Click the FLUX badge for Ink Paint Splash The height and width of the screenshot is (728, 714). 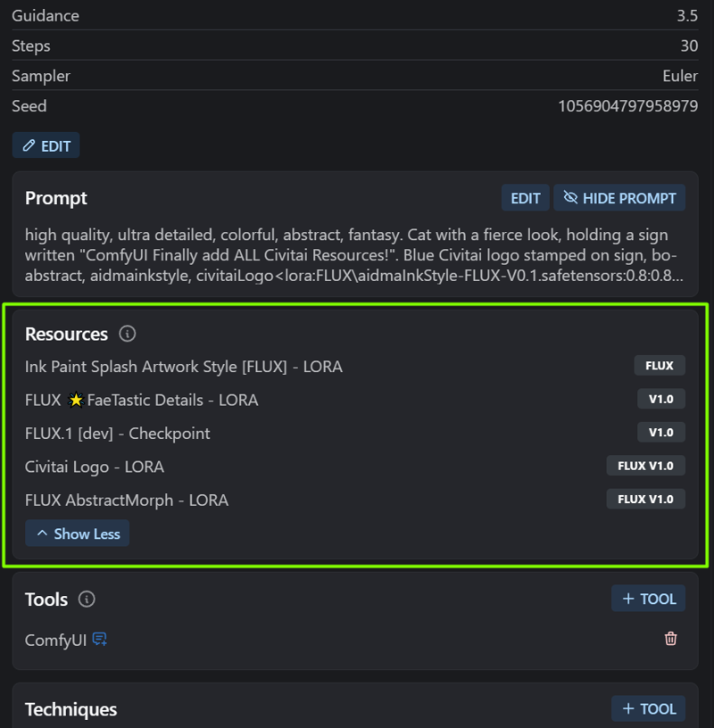coord(660,366)
